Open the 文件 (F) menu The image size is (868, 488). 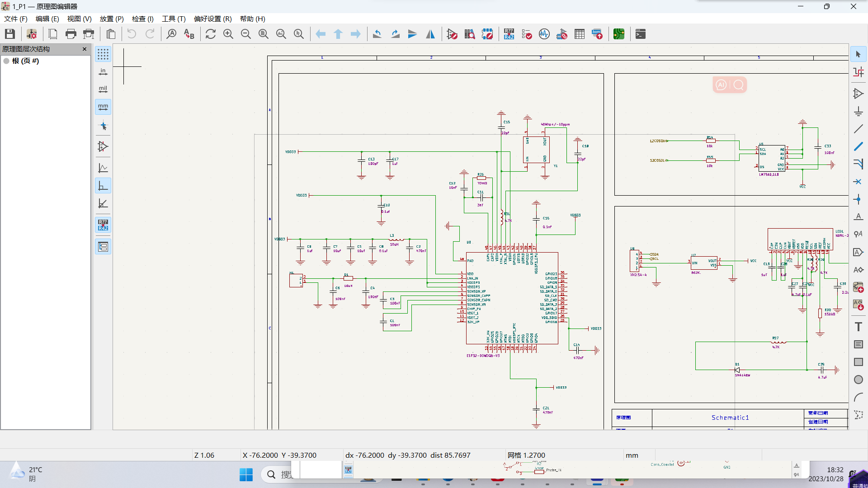click(16, 19)
